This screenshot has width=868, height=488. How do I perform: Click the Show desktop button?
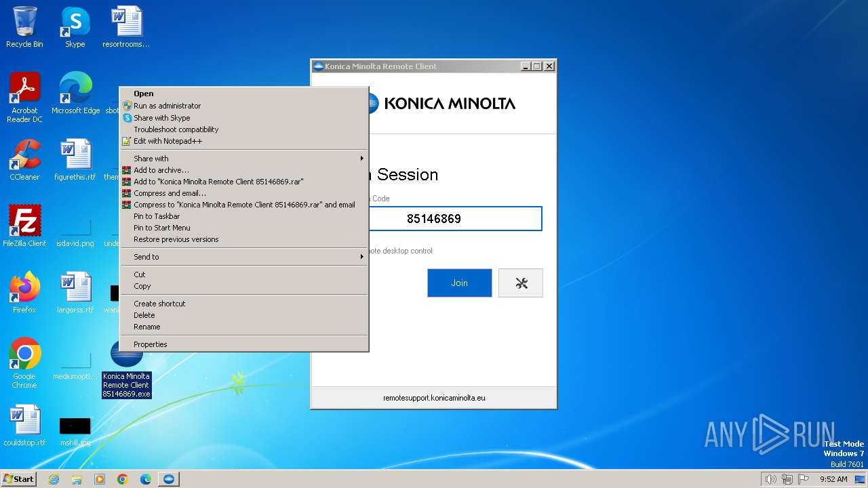click(x=861, y=479)
